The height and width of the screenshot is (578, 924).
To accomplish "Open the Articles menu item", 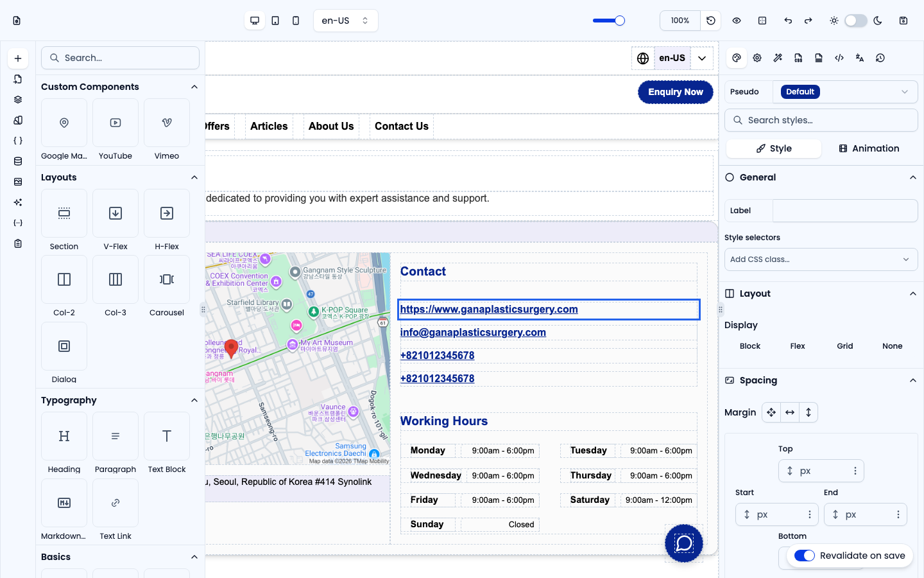I will tap(269, 127).
